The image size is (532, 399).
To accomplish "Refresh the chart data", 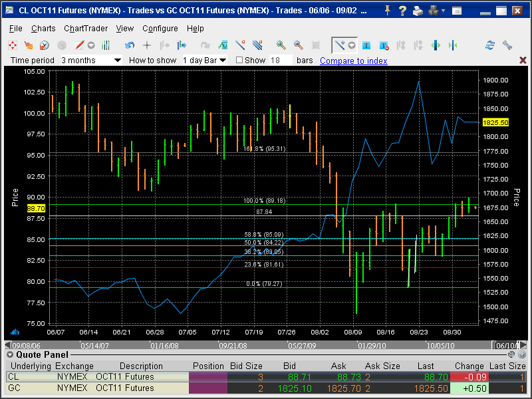I will coord(490,45).
